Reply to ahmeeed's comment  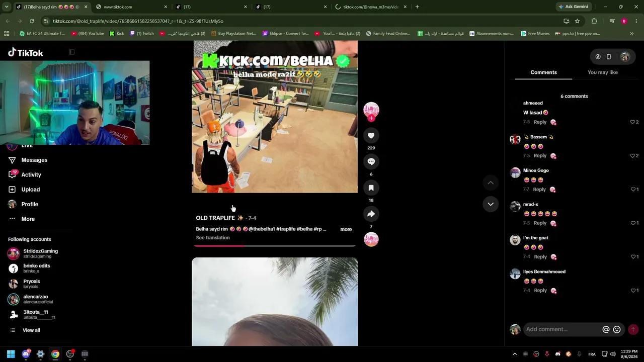coord(540,122)
